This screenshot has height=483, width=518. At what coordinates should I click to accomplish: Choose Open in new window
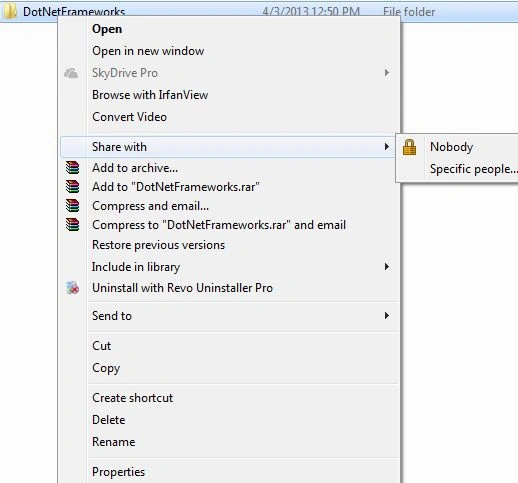click(148, 51)
